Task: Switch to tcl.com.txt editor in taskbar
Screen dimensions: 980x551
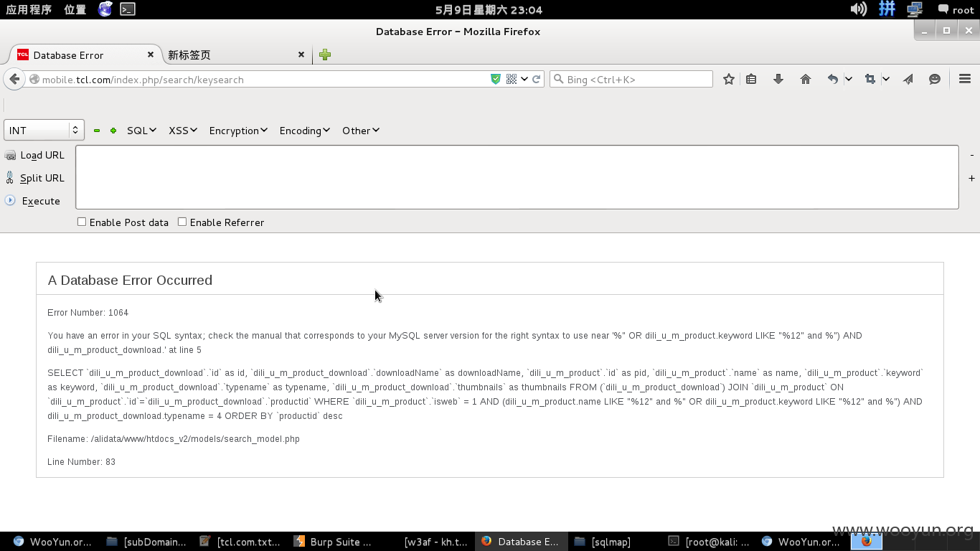Action: coord(240,542)
